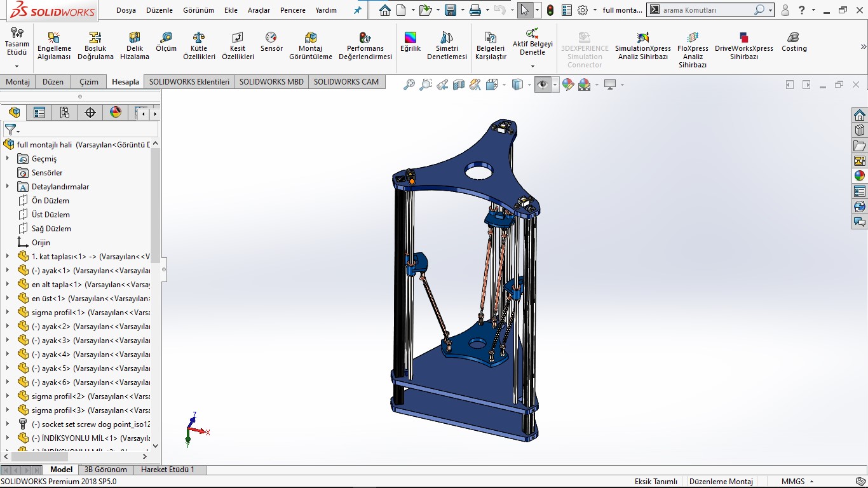Screen dimensions: 868x488
Task: Open DimXpertManager crosshair tab
Action: [90, 112]
